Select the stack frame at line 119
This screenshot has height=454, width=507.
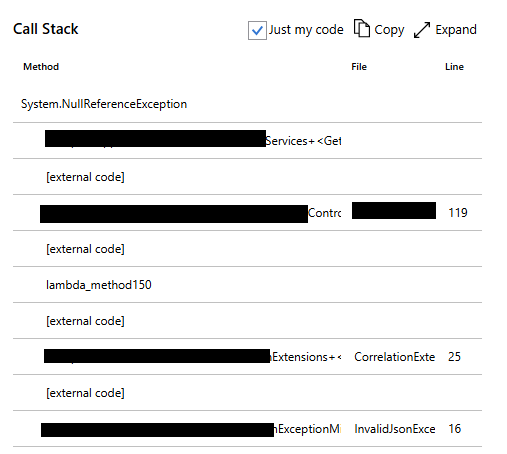click(247, 213)
